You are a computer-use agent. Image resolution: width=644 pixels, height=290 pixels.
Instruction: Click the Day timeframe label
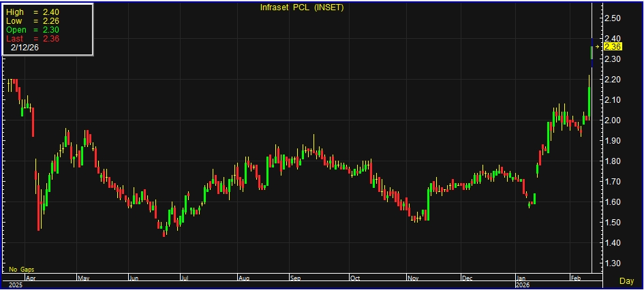point(626,280)
